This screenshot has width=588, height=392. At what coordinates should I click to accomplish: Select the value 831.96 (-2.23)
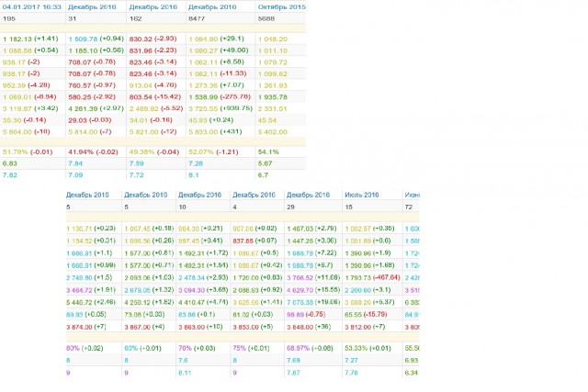(x=153, y=50)
